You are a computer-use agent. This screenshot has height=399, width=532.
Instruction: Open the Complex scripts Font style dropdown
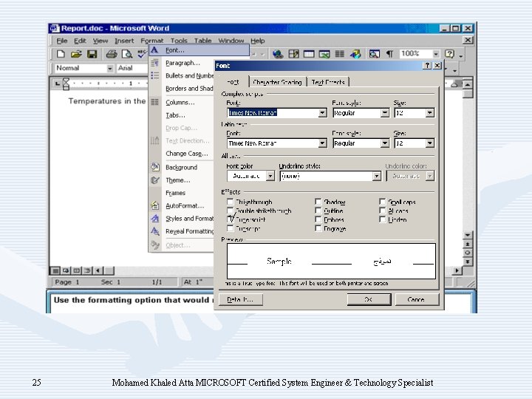384,112
